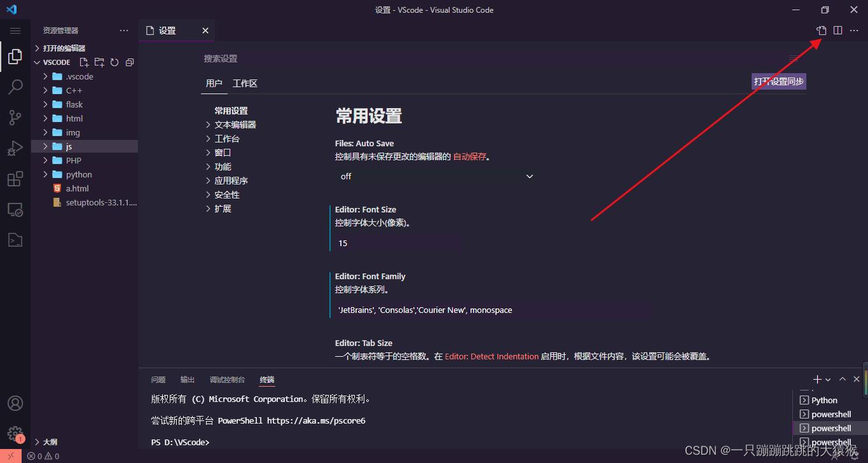Open explorer panel more actions menu

pyautogui.click(x=124, y=31)
